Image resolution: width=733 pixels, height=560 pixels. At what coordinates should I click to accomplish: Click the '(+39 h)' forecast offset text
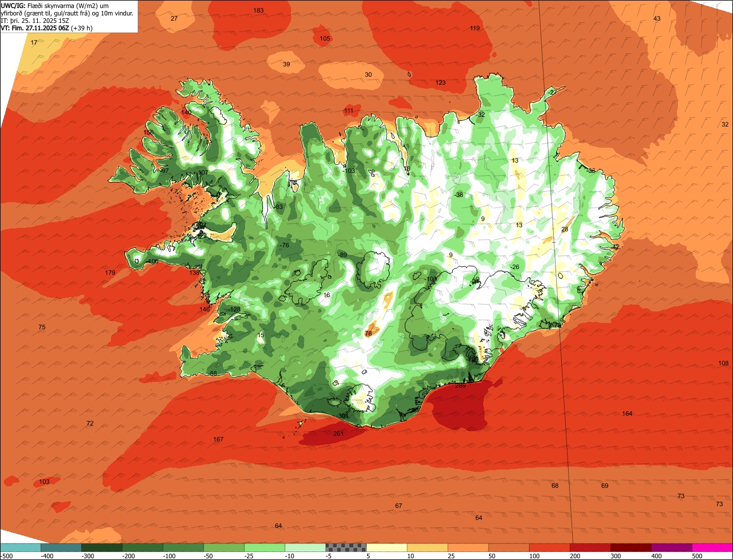pyautogui.click(x=82, y=27)
